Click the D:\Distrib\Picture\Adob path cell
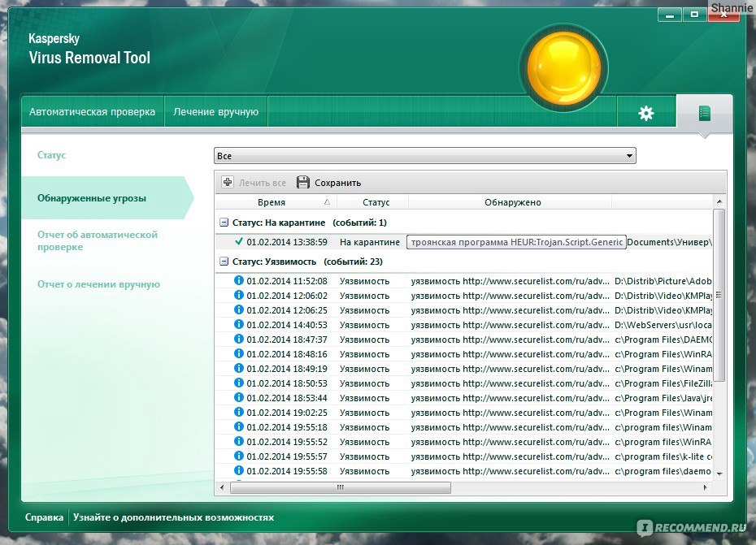 pyautogui.click(x=663, y=281)
